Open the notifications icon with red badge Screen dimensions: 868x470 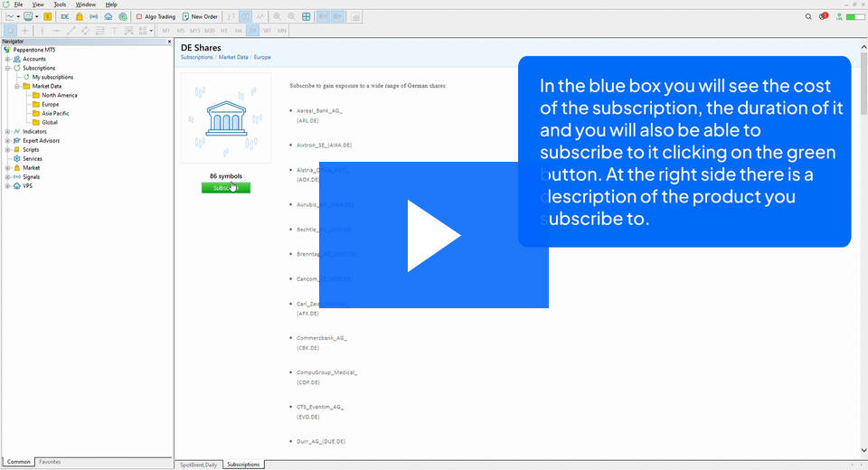tap(824, 16)
